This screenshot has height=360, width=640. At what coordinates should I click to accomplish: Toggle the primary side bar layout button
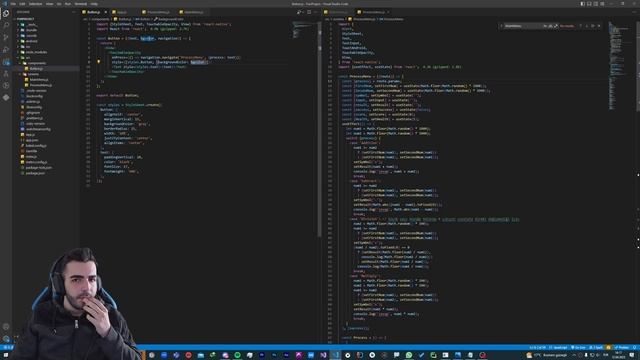coord(582,4)
